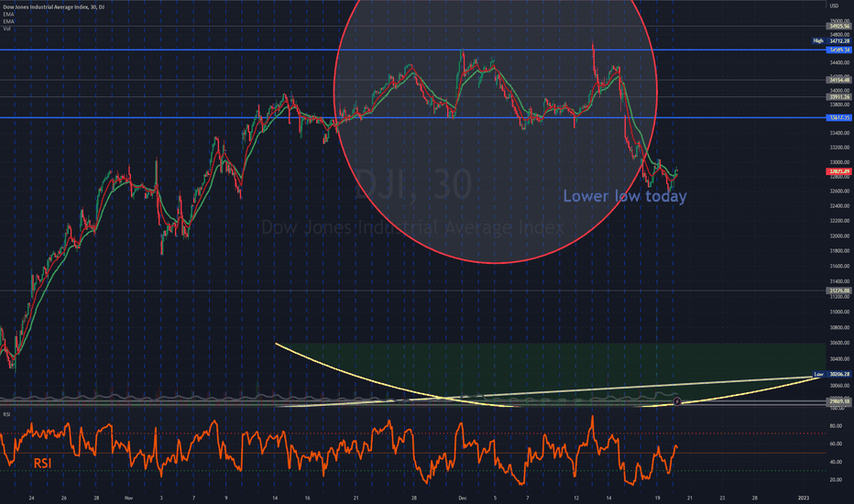Image resolution: width=854 pixels, height=504 pixels.
Task: Click the 33400.00 price axis tick
Action: pyautogui.click(x=839, y=133)
